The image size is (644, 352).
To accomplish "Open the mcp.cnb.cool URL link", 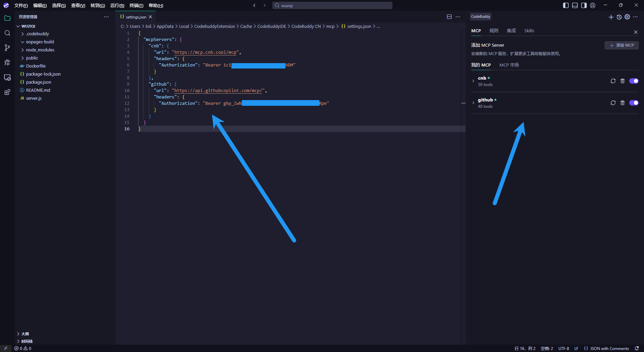I will [x=205, y=52].
